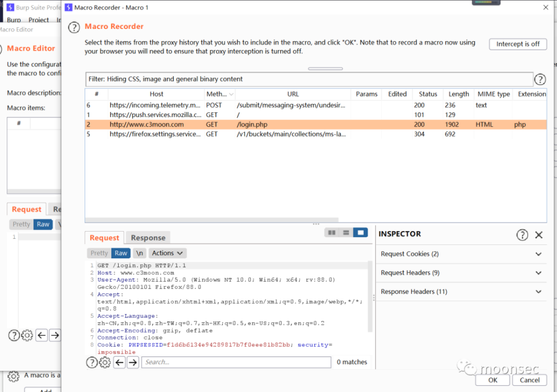Sort table by MIME type column header
This screenshot has height=392, width=557.
click(494, 94)
